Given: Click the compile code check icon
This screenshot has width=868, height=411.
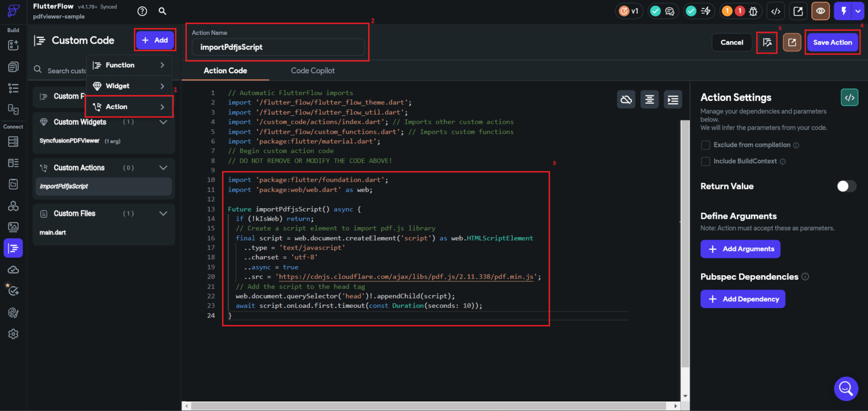Looking at the screenshot, I should [767, 42].
